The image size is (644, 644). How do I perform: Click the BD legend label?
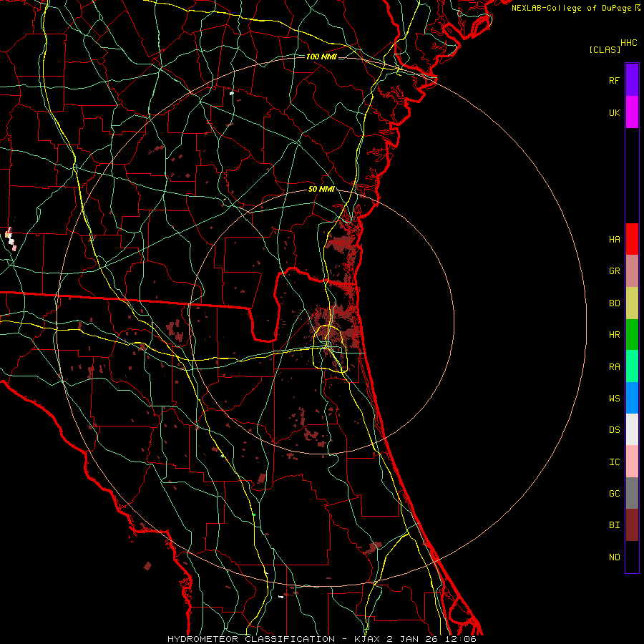pos(614,303)
